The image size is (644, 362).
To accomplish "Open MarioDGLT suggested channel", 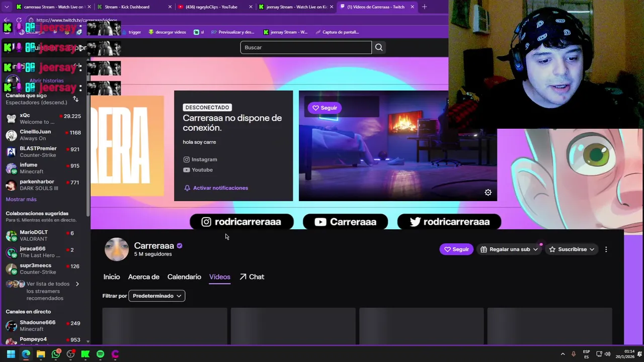I will [44, 236].
